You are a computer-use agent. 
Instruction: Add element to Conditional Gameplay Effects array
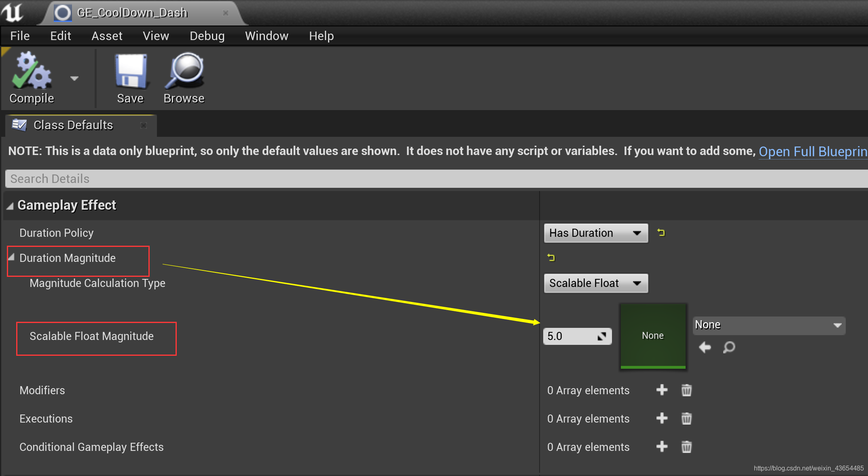(x=662, y=447)
